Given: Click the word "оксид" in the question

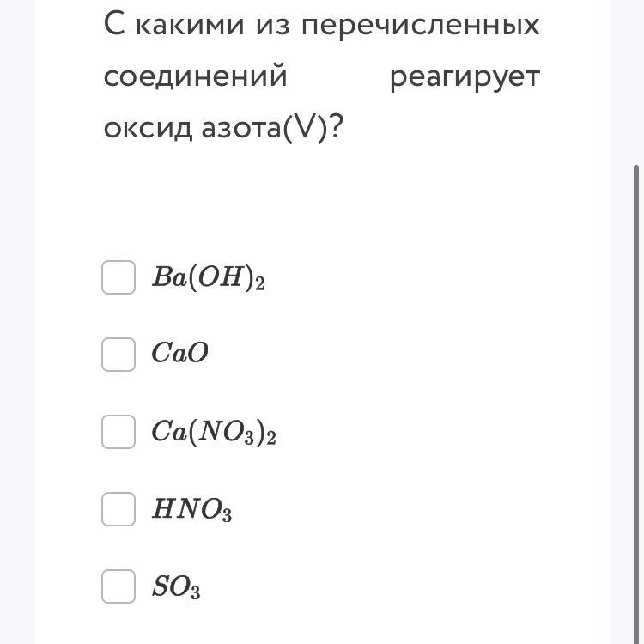Looking at the screenshot, I should pyautogui.click(x=149, y=128).
